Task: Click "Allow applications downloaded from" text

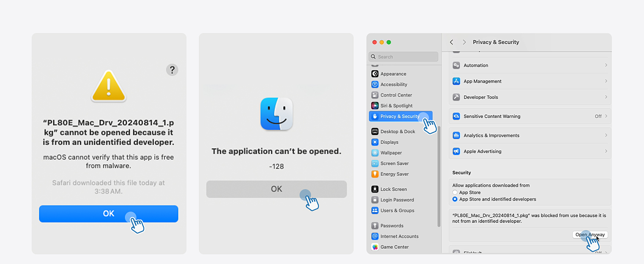Action: [491, 185]
